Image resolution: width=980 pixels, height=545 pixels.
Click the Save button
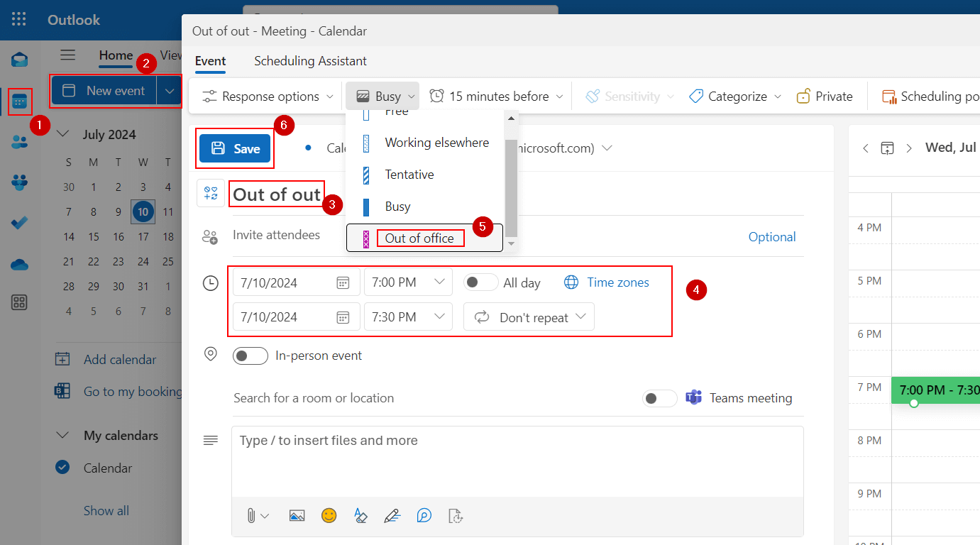click(236, 148)
